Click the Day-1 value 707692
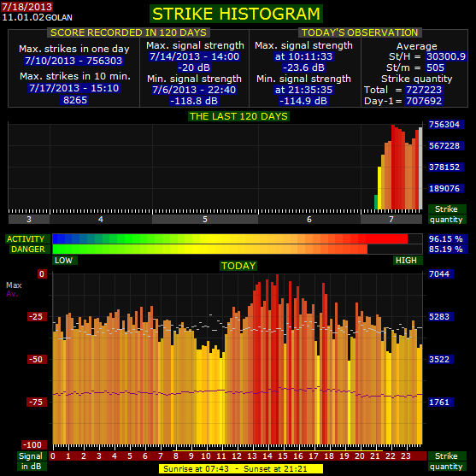Image resolution: width=476 pixels, height=476 pixels. point(424,101)
